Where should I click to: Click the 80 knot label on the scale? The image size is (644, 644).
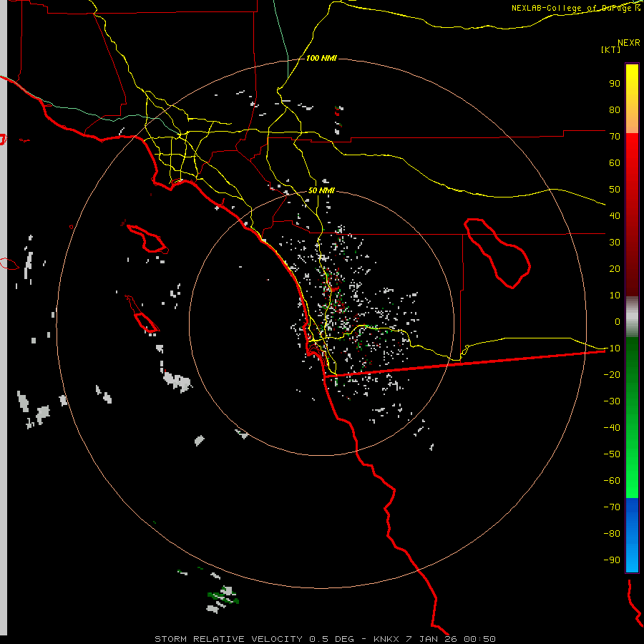click(x=615, y=109)
